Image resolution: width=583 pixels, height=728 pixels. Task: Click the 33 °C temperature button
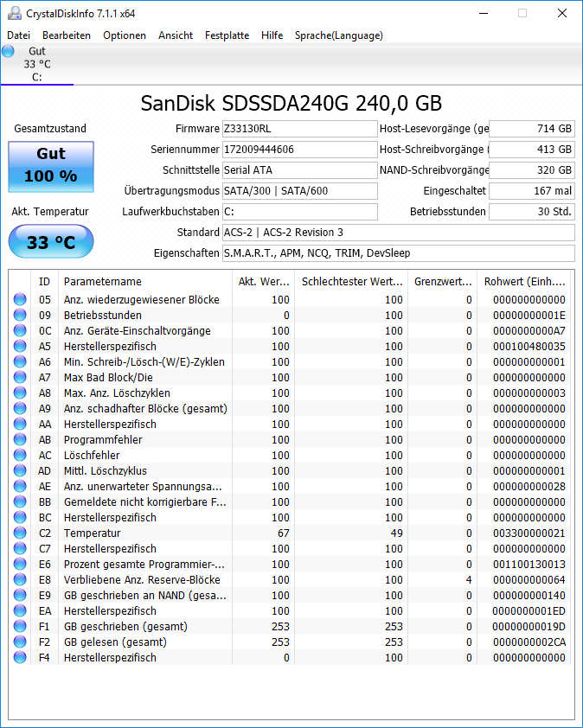[51, 241]
